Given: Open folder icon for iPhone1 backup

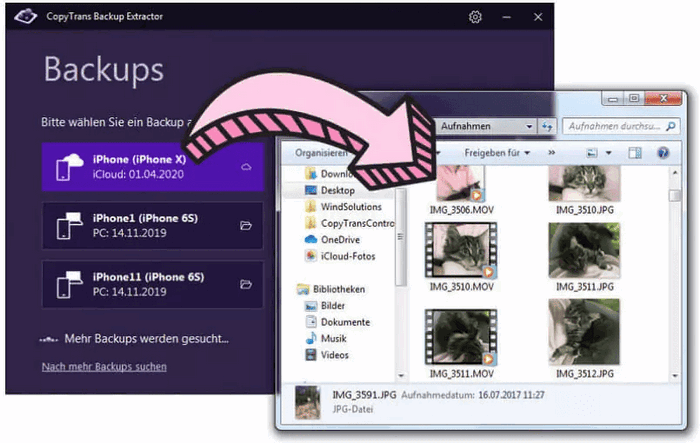Looking at the screenshot, I should tap(246, 226).
